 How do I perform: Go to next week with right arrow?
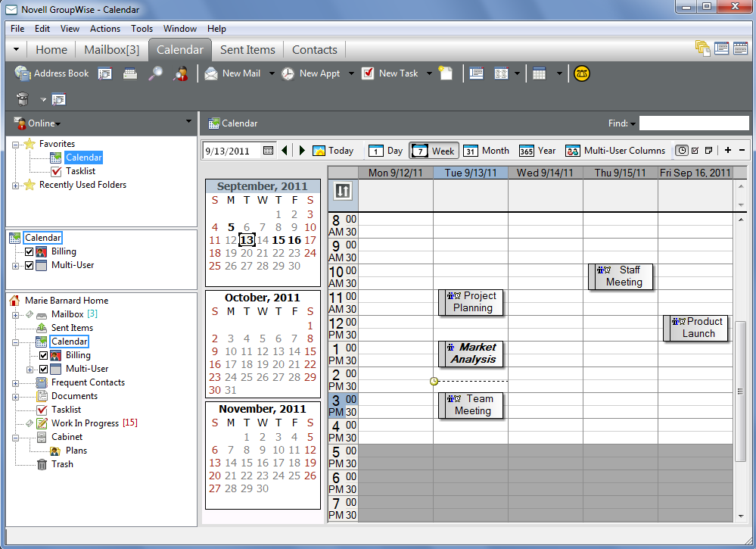(302, 151)
